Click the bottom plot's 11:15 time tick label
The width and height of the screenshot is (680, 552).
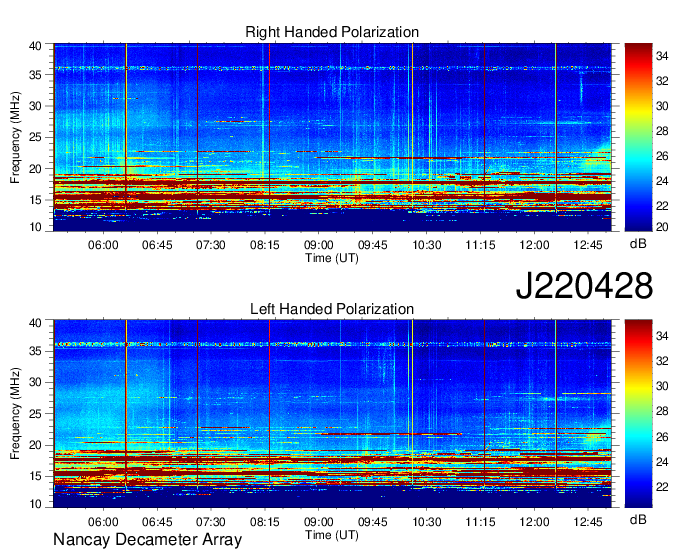(x=481, y=522)
